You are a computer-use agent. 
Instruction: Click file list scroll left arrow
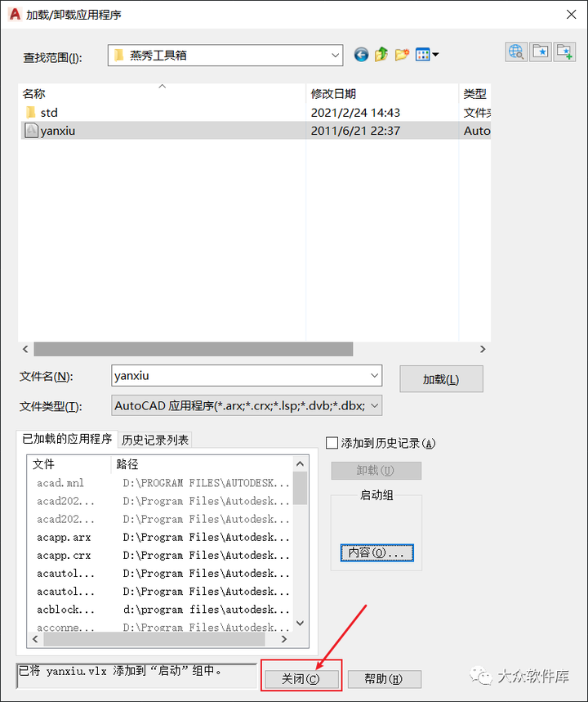pyautogui.click(x=25, y=349)
